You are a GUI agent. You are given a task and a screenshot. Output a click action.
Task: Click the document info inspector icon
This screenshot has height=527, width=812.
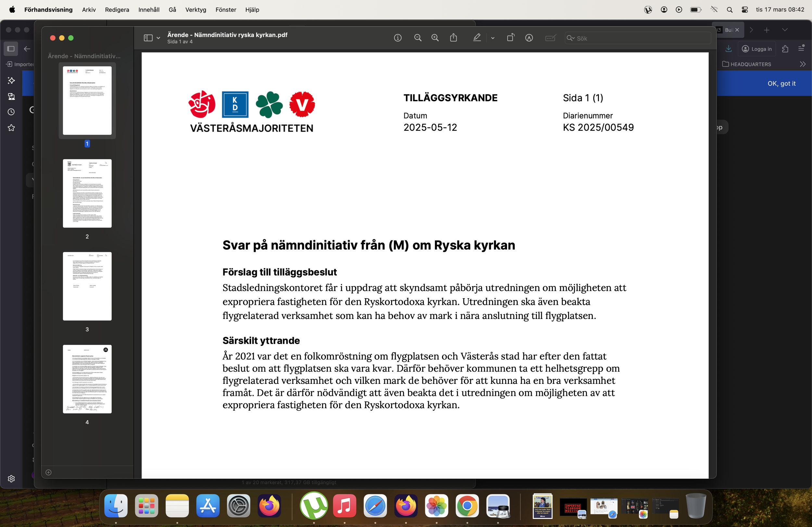pyautogui.click(x=398, y=38)
